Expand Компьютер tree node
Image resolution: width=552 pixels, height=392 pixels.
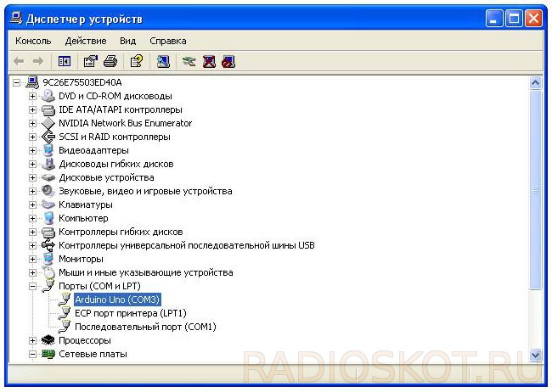pyautogui.click(x=32, y=219)
